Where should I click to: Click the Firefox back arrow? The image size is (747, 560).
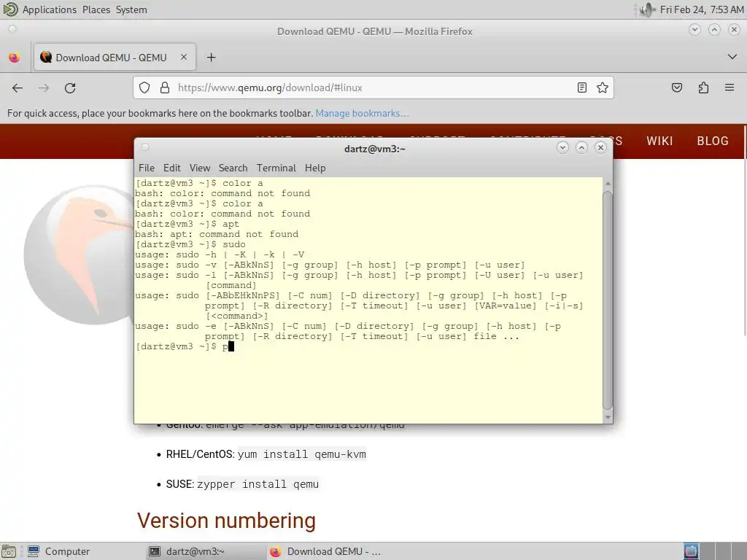pos(18,88)
